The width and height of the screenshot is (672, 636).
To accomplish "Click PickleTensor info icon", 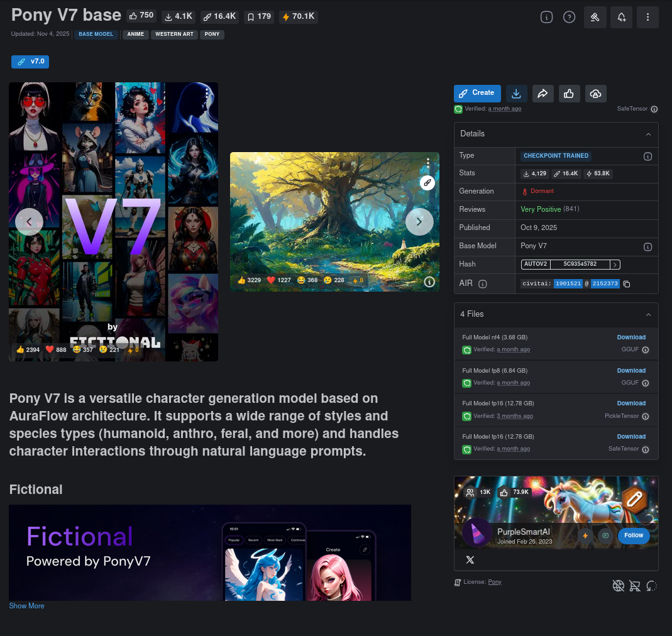I will (646, 416).
